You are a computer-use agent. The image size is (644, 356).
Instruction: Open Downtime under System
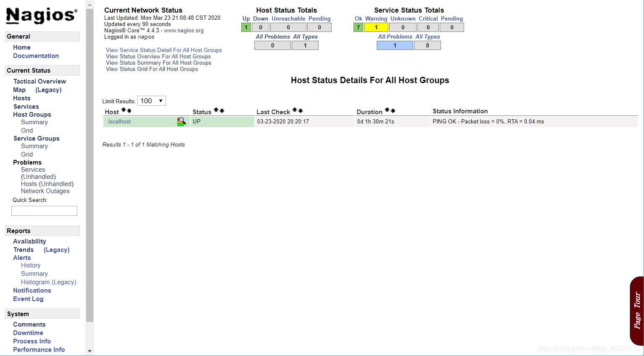tap(28, 333)
